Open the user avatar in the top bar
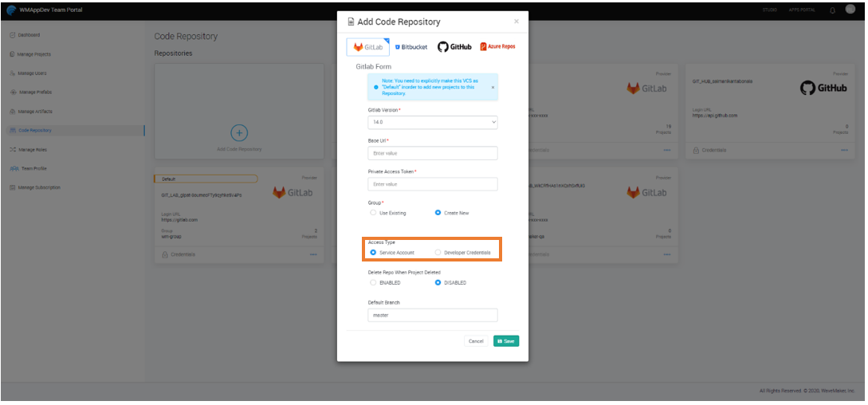This screenshot has width=868, height=405. [850, 10]
